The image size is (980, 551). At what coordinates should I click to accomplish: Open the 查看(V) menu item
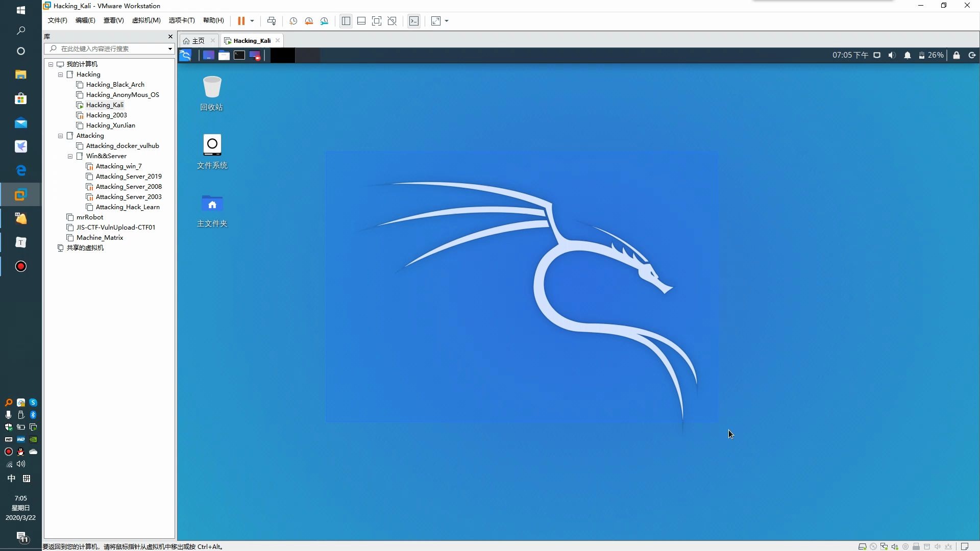[112, 21]
